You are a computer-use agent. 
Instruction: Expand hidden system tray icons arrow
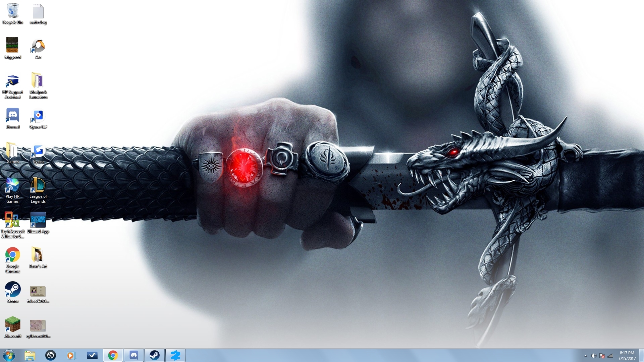point(586,356)
